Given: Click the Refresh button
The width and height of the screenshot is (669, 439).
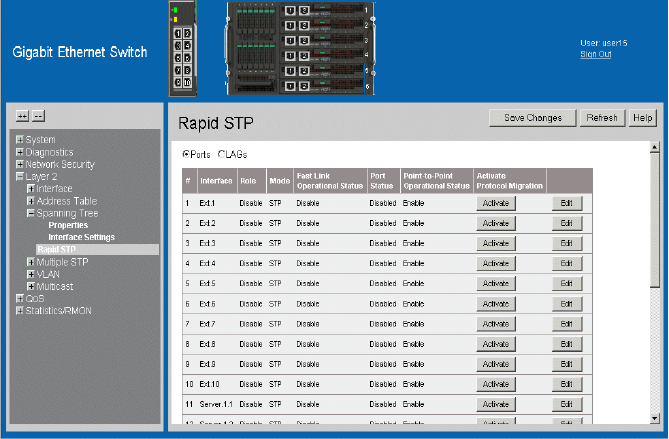Looking at the screenshot, I should click(602, 118).
